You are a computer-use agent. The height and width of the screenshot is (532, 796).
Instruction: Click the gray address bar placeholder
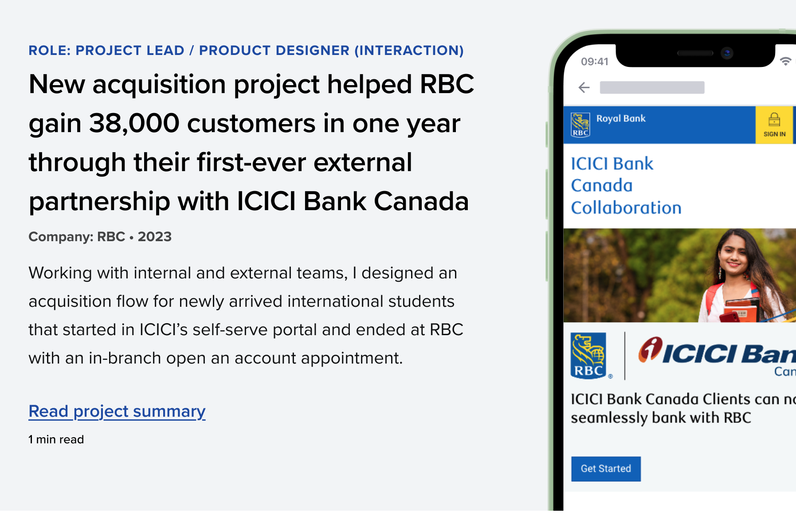[652, 87]
